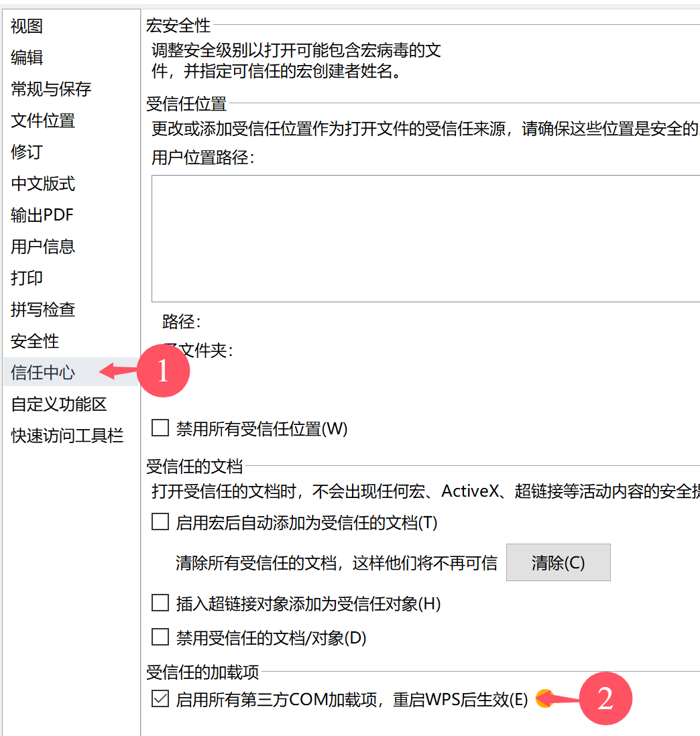Go to 拼写检查 settings
This screenshot has height=736, width=700.
coord(42,310)
